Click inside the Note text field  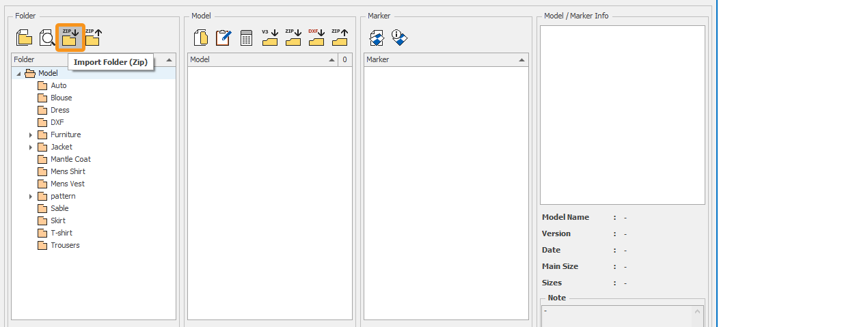pyautogui.click(x=615, y=315)
